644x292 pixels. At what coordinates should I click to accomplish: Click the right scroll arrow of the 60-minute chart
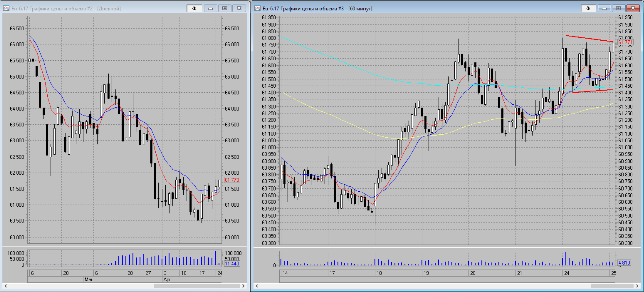pos(637,286)
